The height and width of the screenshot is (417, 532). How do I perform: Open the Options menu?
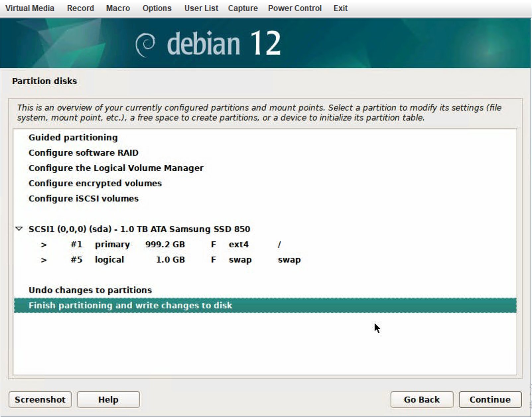[x=157, y=8]
